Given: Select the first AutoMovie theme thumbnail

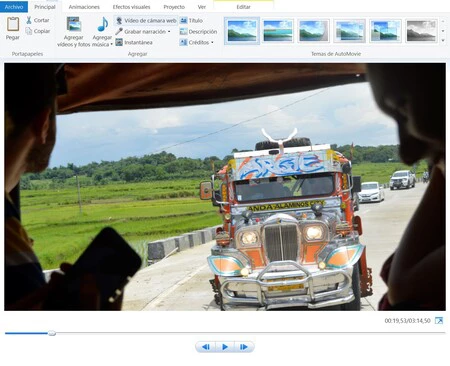Looking at the screenshot, I should (242, 31).
